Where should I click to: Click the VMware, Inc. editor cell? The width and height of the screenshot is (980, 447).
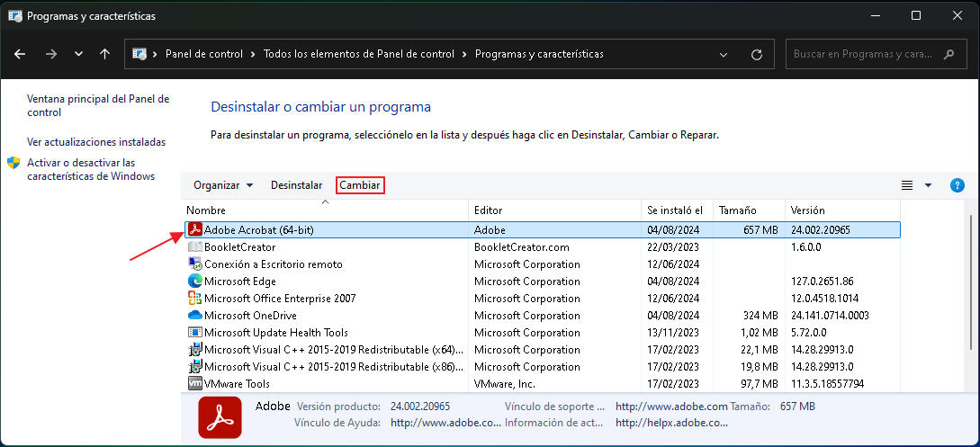[505, 384]
